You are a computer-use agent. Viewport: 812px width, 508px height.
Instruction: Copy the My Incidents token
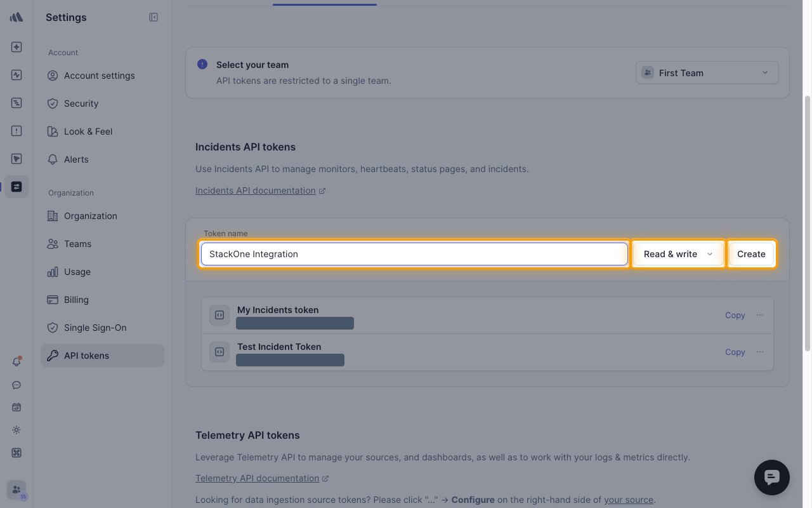click(x=735, y=315)
